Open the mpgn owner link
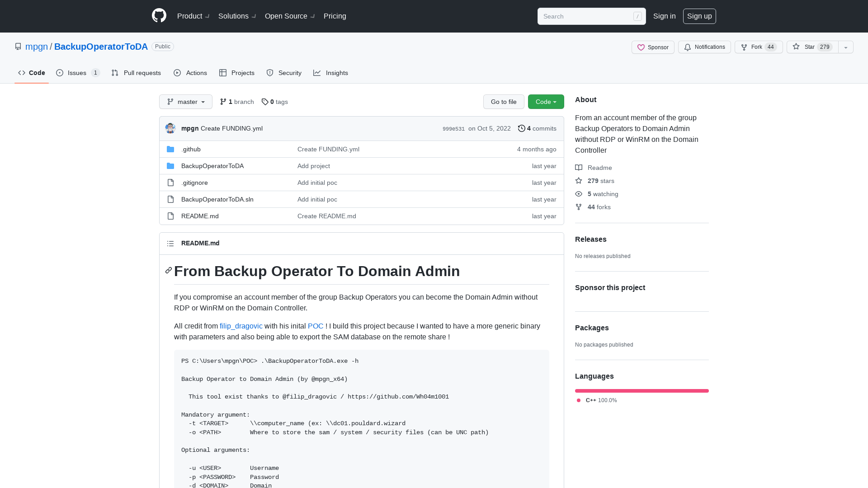868x488 pixels. 37,47
